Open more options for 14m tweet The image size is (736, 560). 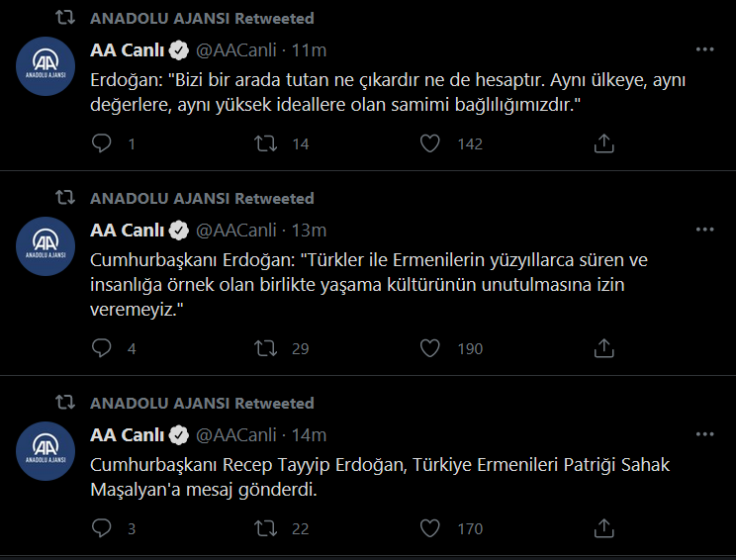point(703,433)
